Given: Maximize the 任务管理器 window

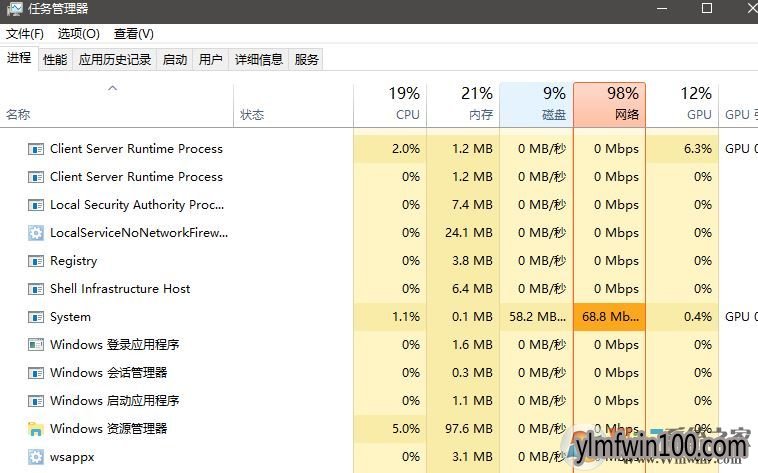Looking at the screenshot, I should (707, 8).
